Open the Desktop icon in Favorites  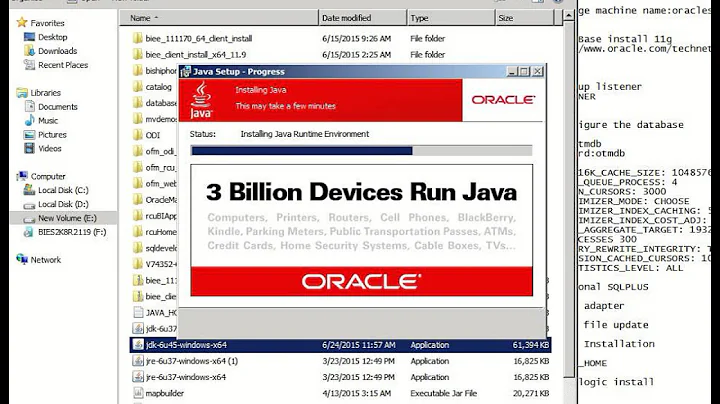pos(29,37)
